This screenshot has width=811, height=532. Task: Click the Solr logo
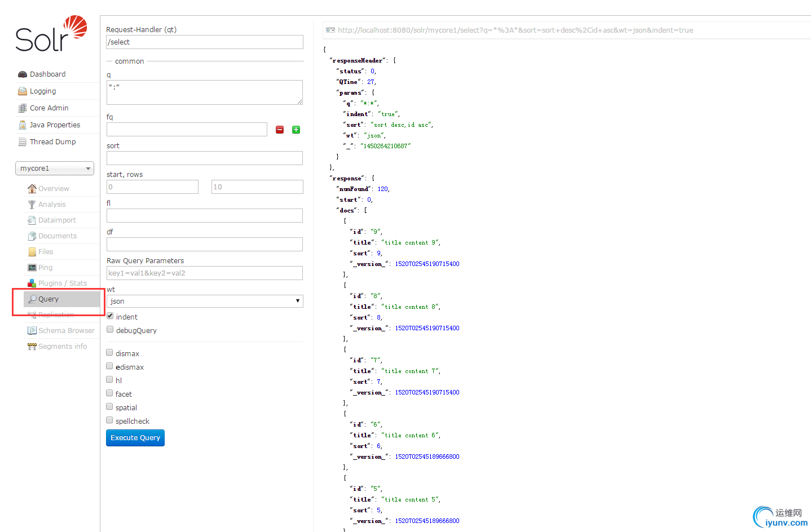point(51,34)
